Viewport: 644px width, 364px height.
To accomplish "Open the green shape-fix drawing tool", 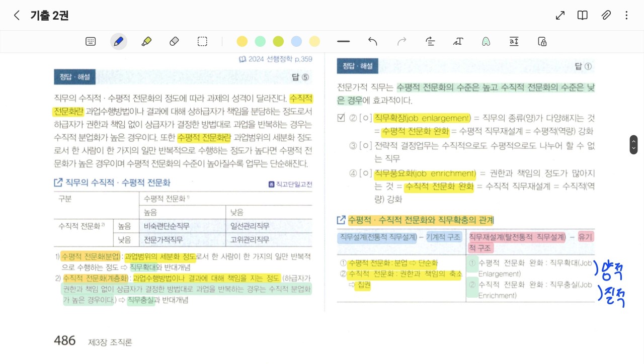I will click(486, 42).
